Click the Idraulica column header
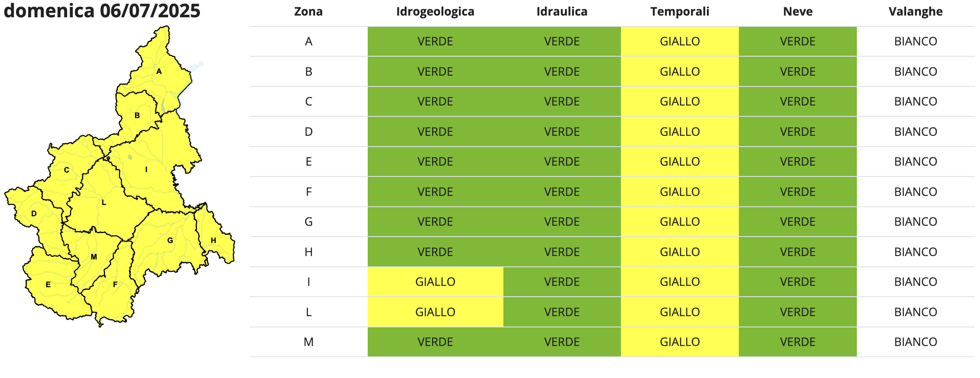 point(562,12)
